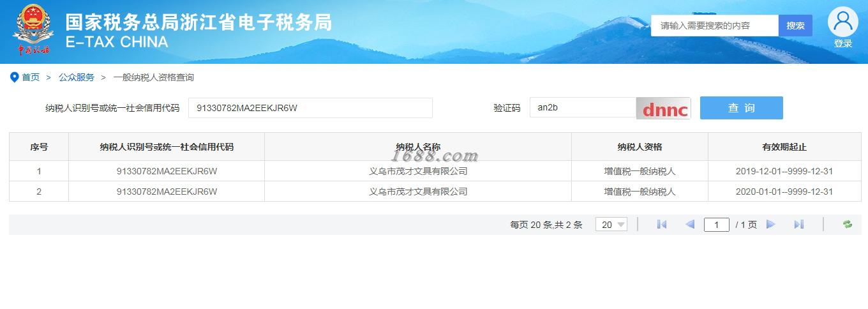Click validity 2019-12-01--9999-12-31 cell
The height and width of the screenshot is (309, 868).
click(784, 171)
